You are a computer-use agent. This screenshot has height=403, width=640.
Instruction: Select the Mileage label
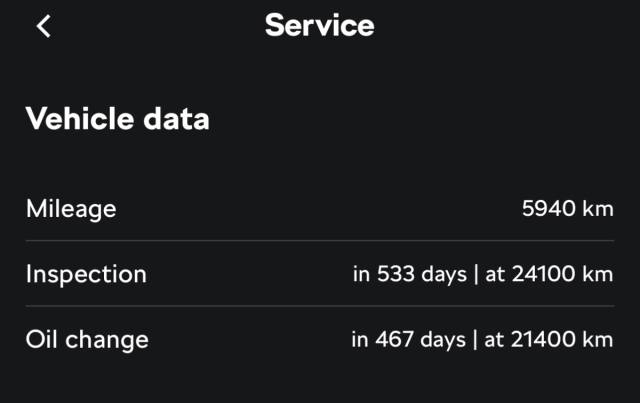(x=71, y=209)
